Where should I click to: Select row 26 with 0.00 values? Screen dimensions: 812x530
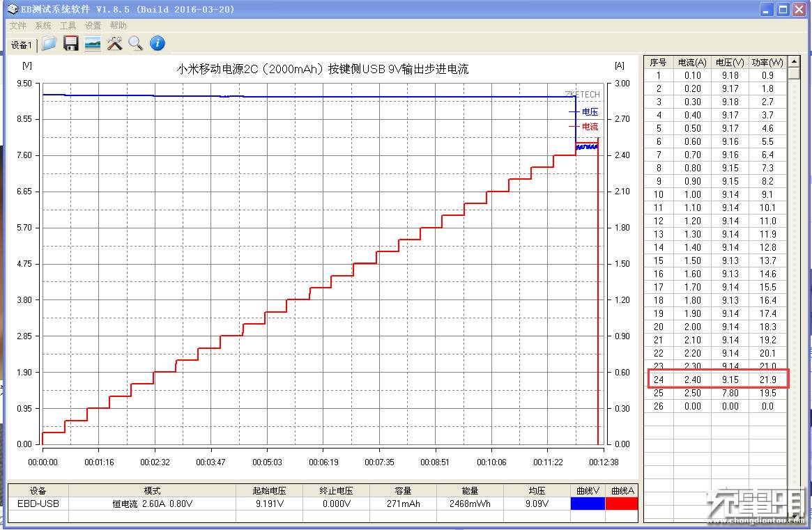tap(716, 406)
